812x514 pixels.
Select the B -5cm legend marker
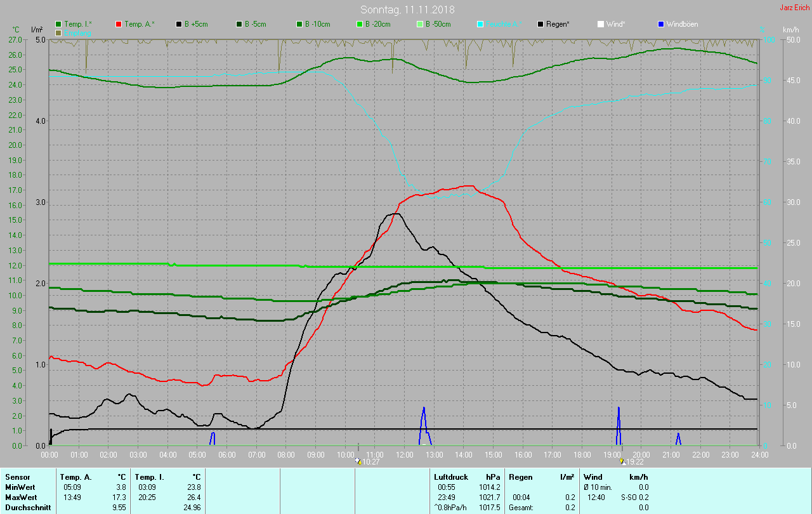click(x=239, y=24)
